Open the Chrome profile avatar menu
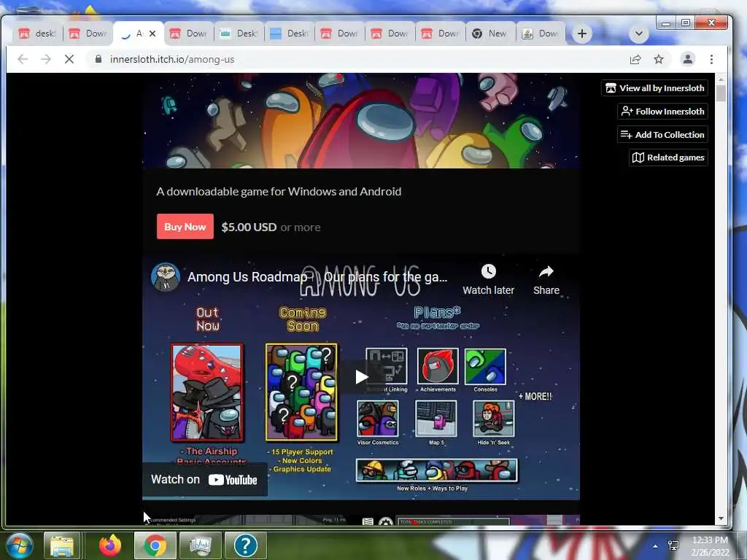 tap(687, 59)
